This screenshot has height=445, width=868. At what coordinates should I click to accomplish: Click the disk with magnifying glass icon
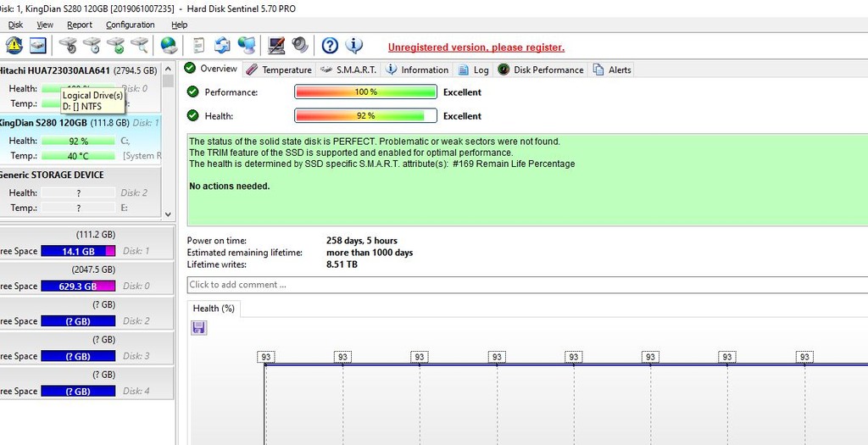pyautogui.click(x=140, y=45)
